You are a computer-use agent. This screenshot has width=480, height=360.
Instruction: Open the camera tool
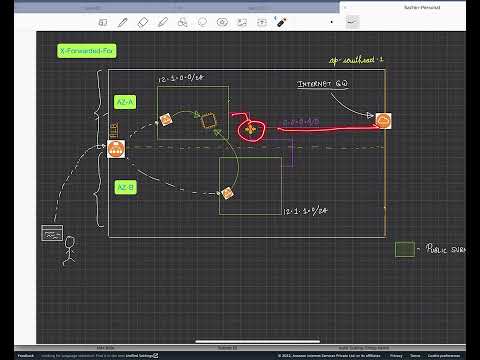click(222, 22)
